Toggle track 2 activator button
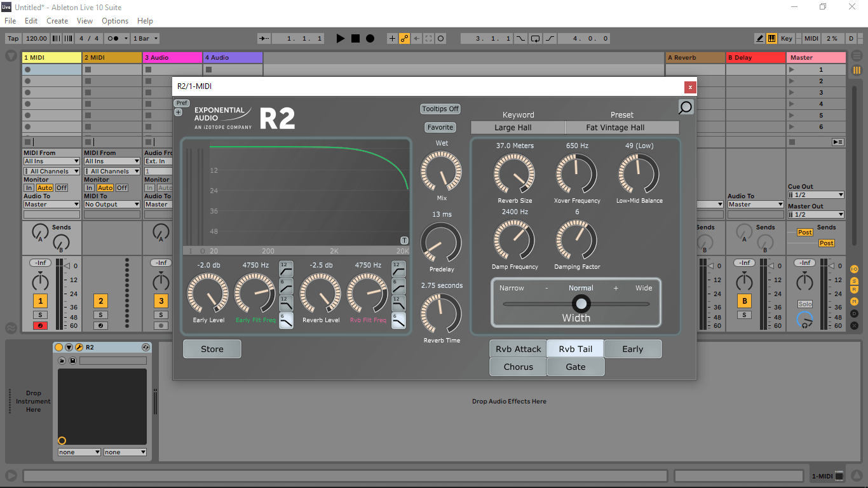Image resolution: width=868 pixels, height=488 pixels. point(100,301)
